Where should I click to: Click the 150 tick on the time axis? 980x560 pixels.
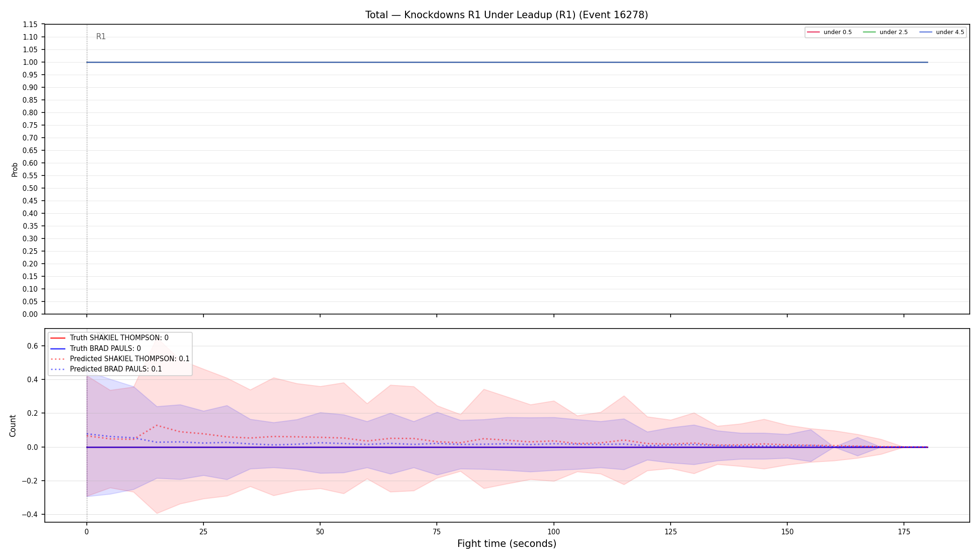pos(787,532)
